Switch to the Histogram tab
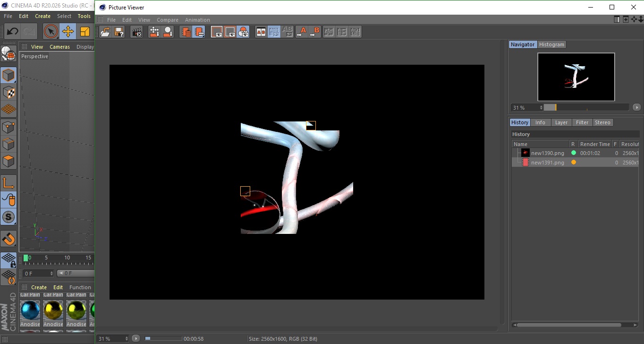Viewport: 644px width, 344px height. click(551, 44)
